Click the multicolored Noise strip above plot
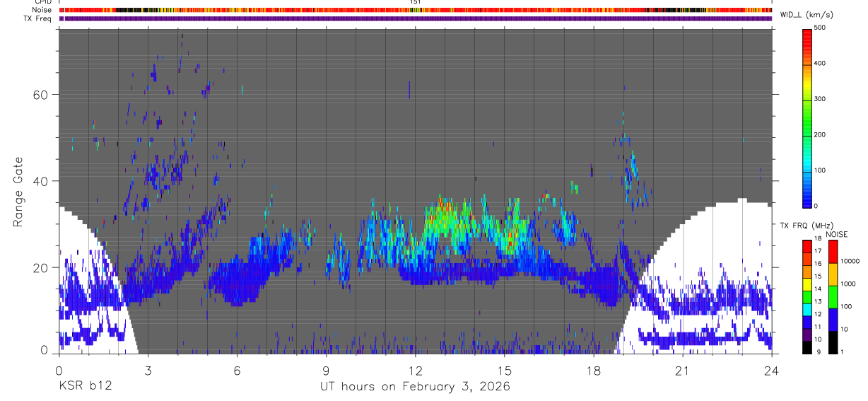 tap(416, 10)
